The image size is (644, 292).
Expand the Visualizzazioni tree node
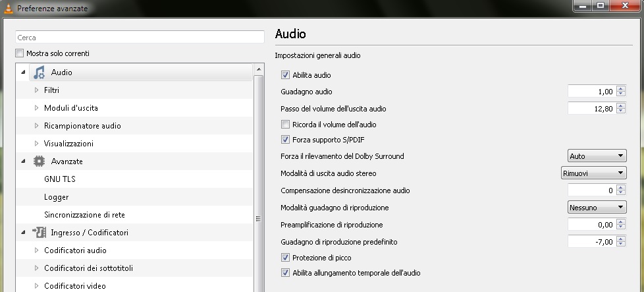pyautogui.click(x=37, y=143)
